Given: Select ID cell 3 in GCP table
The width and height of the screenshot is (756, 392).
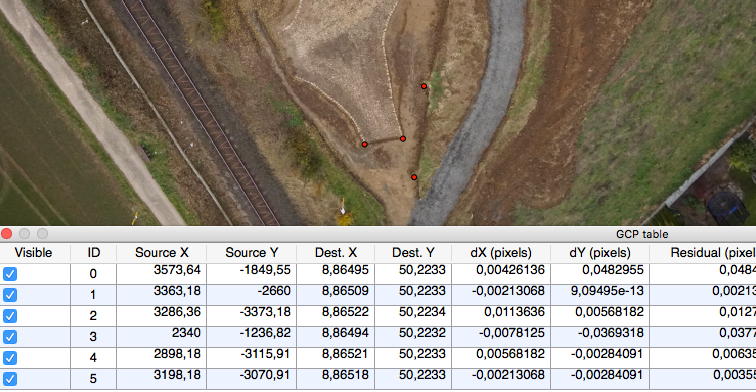Looking at the screenshot, I should [x=94, y=337].
